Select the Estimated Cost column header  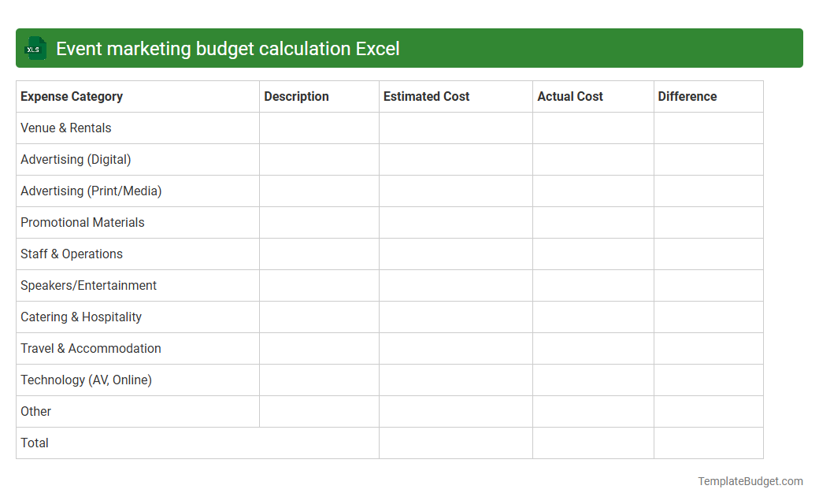coord(426,96)
